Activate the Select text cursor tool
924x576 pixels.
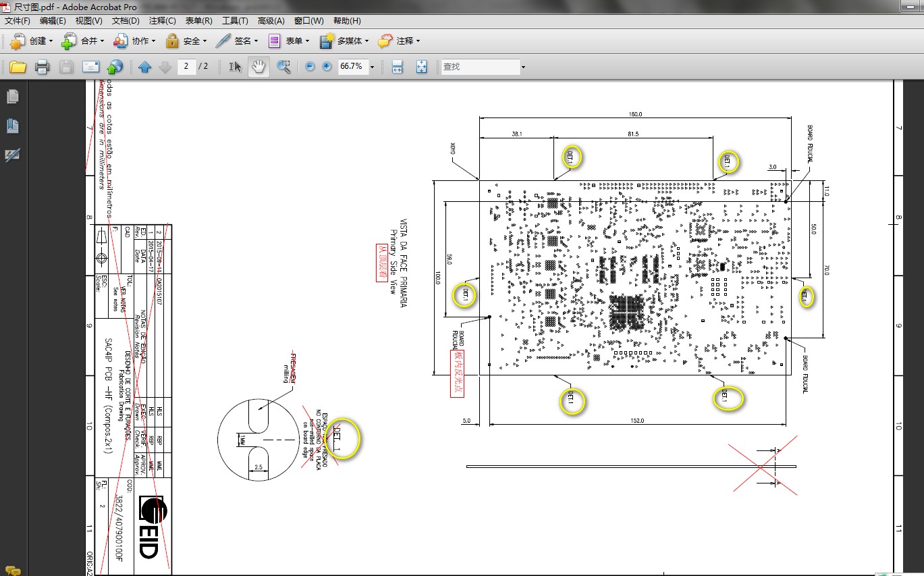pos(235,67)
